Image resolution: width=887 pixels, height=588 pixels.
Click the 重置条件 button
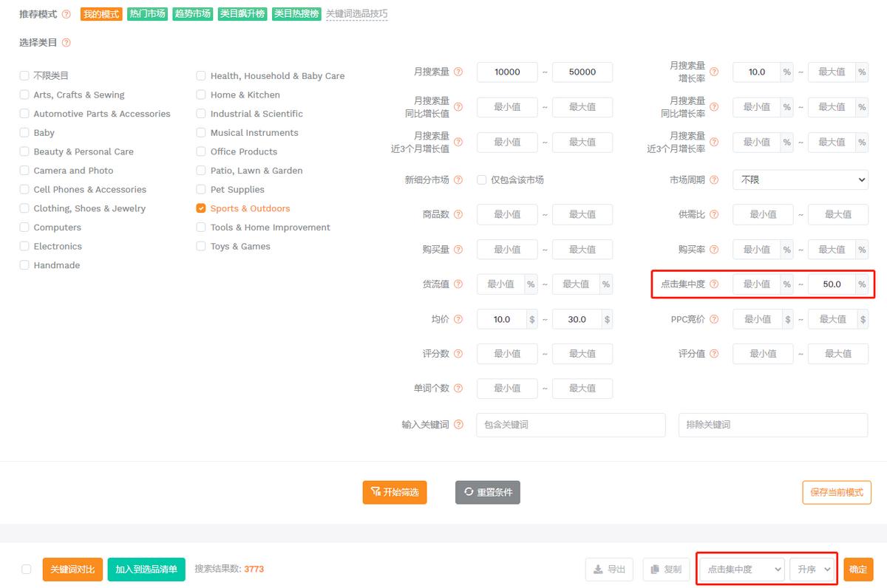point(488,492)
